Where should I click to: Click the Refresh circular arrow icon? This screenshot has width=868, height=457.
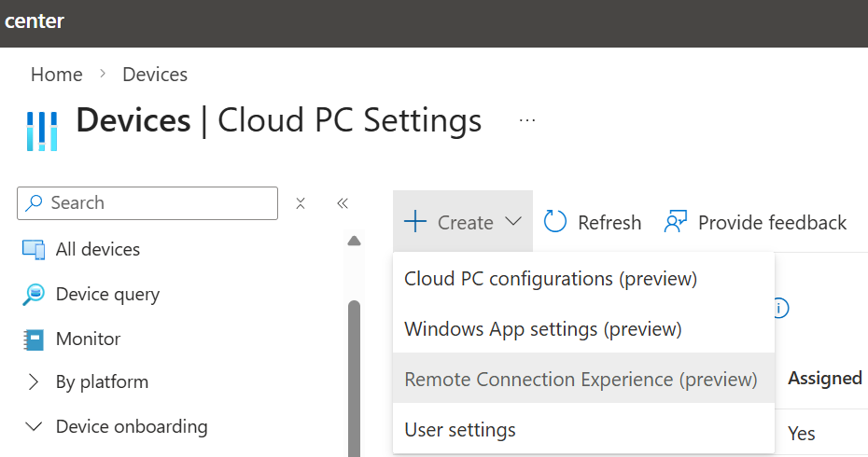555,222
